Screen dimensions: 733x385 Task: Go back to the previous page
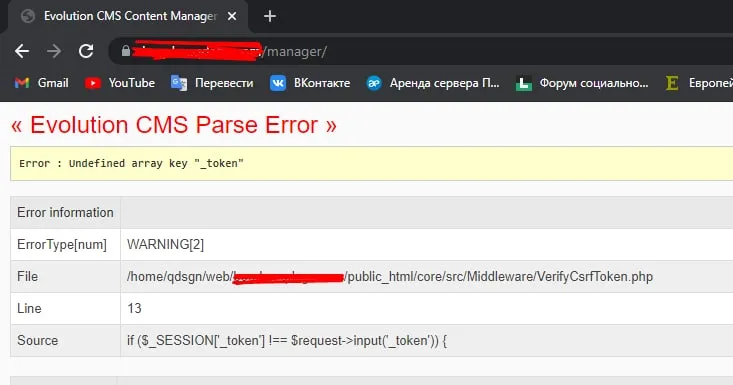(x=22, y=51)
